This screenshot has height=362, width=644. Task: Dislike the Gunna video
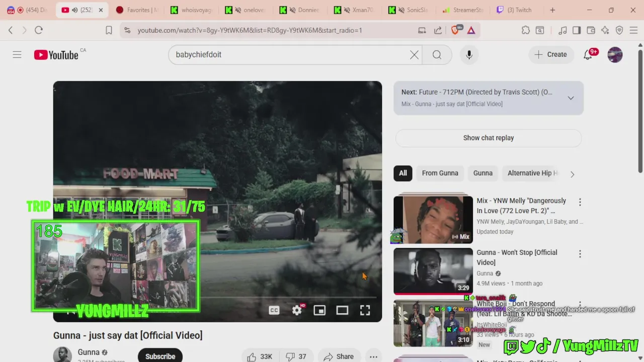pos(296,356)
